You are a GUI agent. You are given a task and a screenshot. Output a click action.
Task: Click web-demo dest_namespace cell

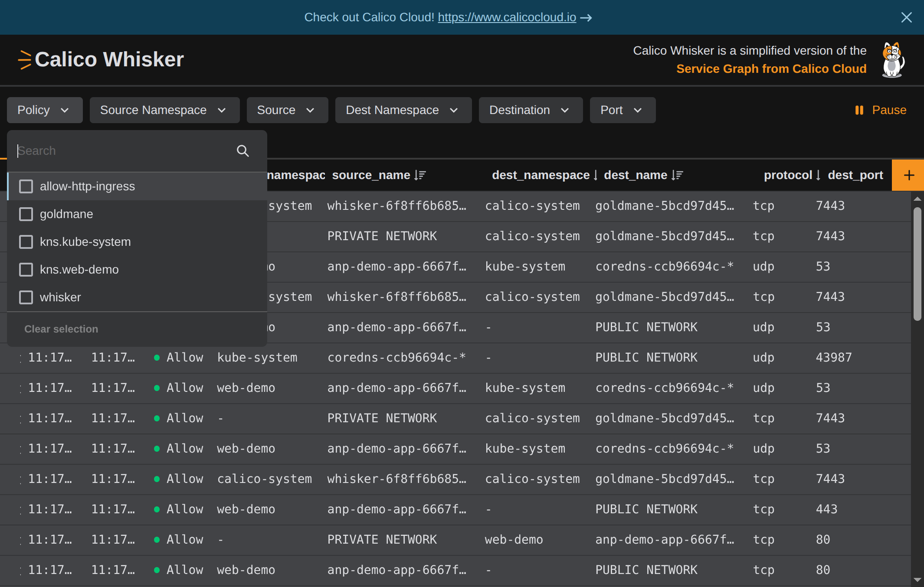click(514, 540)
